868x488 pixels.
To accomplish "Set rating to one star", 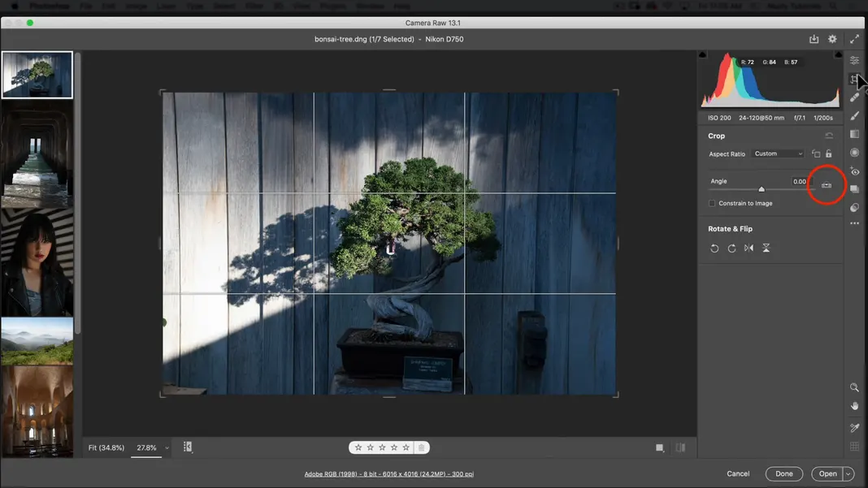I will 358,447.
